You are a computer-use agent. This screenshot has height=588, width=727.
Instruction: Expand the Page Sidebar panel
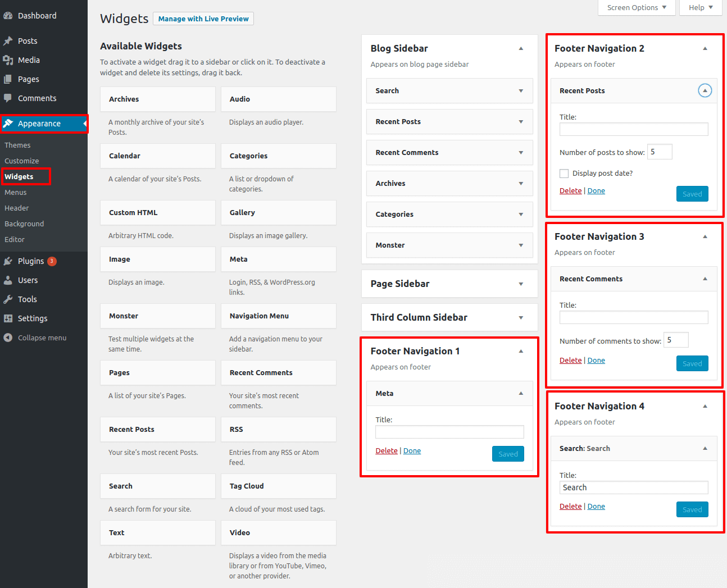520,284
